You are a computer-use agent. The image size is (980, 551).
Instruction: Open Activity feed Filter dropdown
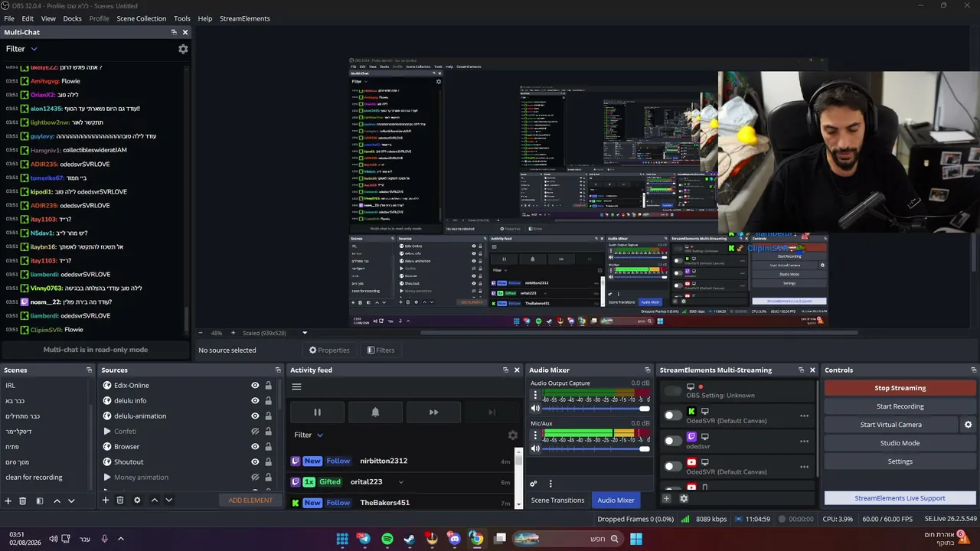click(x=309, y=435)
